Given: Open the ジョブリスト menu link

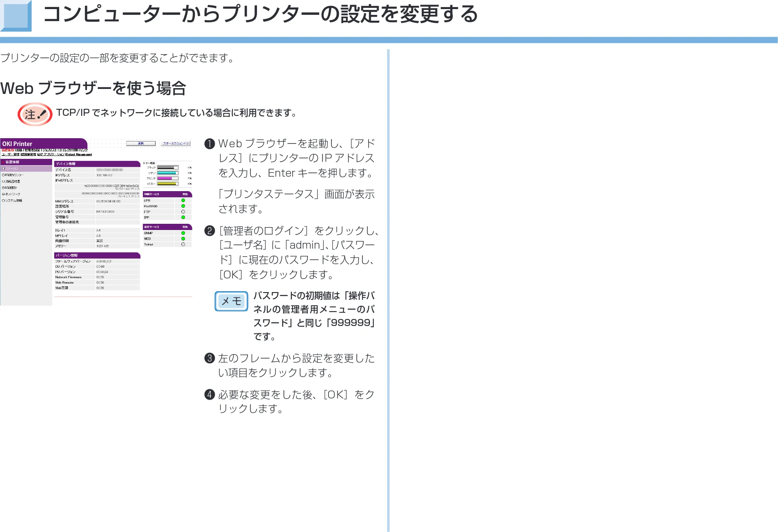Looking at the screenshot, I should point(50,150).
